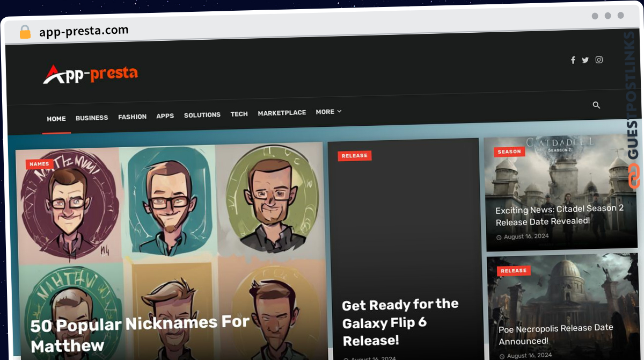
Task: Open 'Get Ready for the Galaxy Flip 6 Release!'
Action: (400, 322)
